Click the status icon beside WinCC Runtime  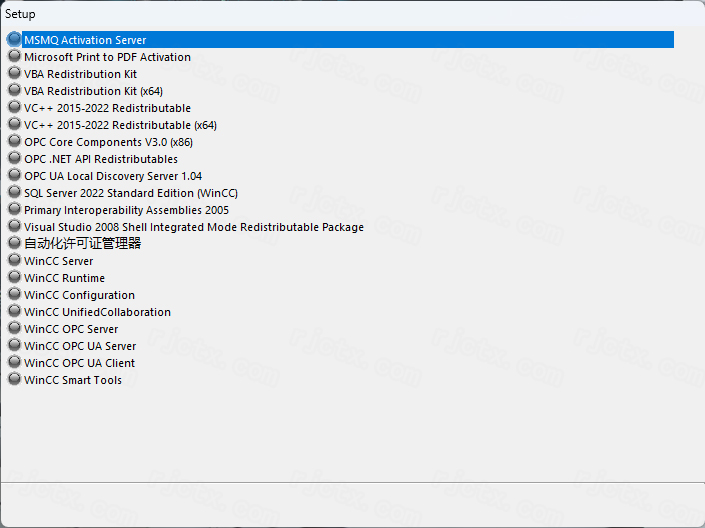[14, 277]
